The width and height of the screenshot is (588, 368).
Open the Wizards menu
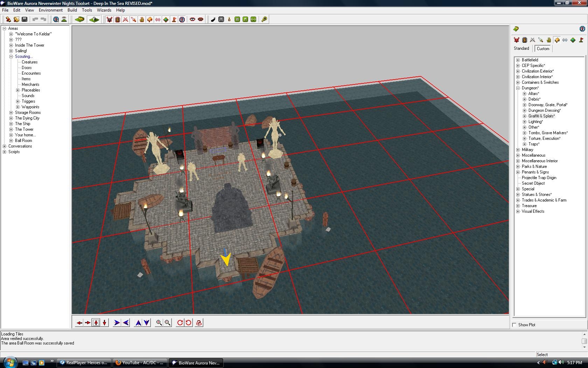(x=104, y=10)
